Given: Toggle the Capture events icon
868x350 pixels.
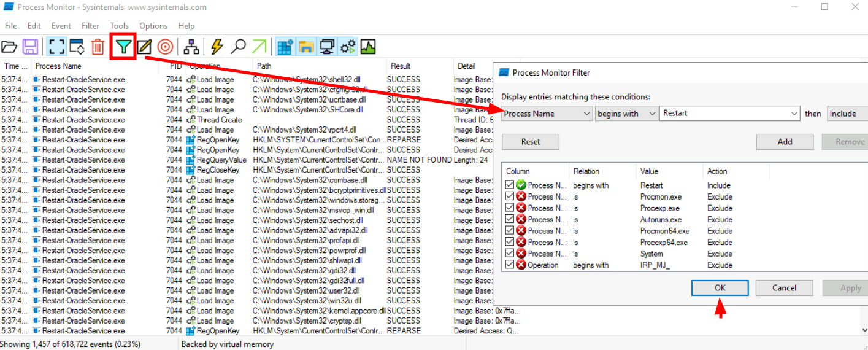Looking at the screenshot, I should [56, 47].
